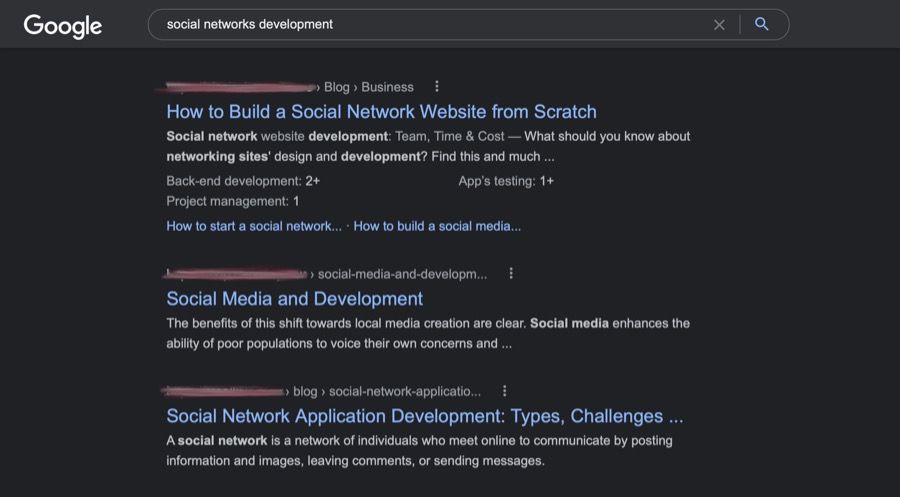Image resolution: width=900 pixels, height=497 pixels.
Task: Follow the 'How to start a social network...' sitelink
Action: tap(254, 226)
